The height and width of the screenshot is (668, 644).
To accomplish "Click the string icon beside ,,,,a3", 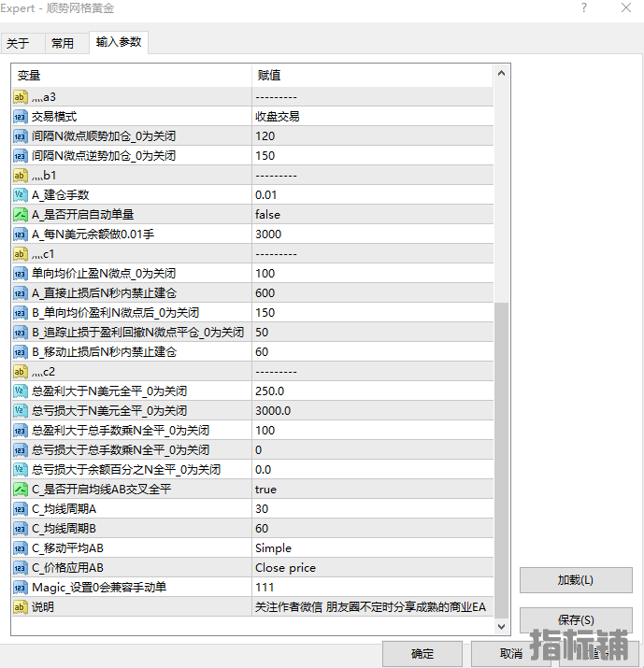I will click(20, 97).
